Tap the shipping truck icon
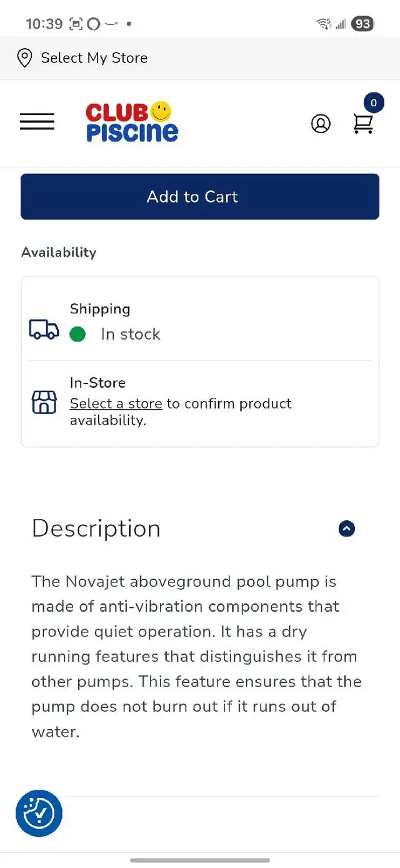This screenshot has width=400, height=868. [x=44, y=329]
